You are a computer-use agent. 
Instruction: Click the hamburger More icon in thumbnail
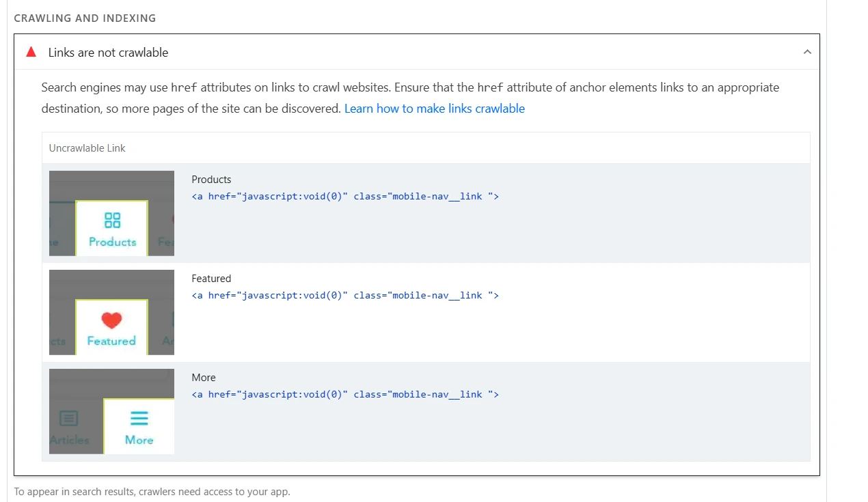point(139,419)
